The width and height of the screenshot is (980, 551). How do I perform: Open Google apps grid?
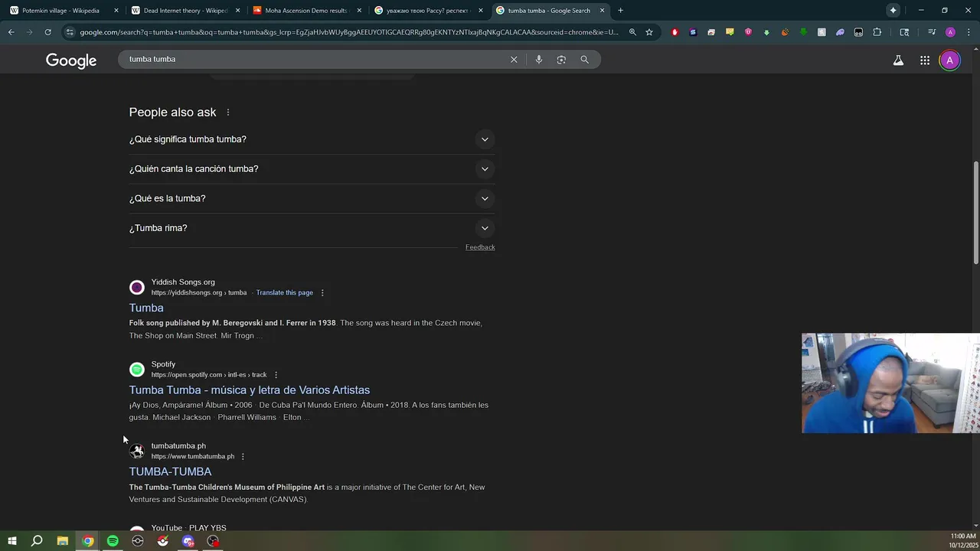(925, 60)
